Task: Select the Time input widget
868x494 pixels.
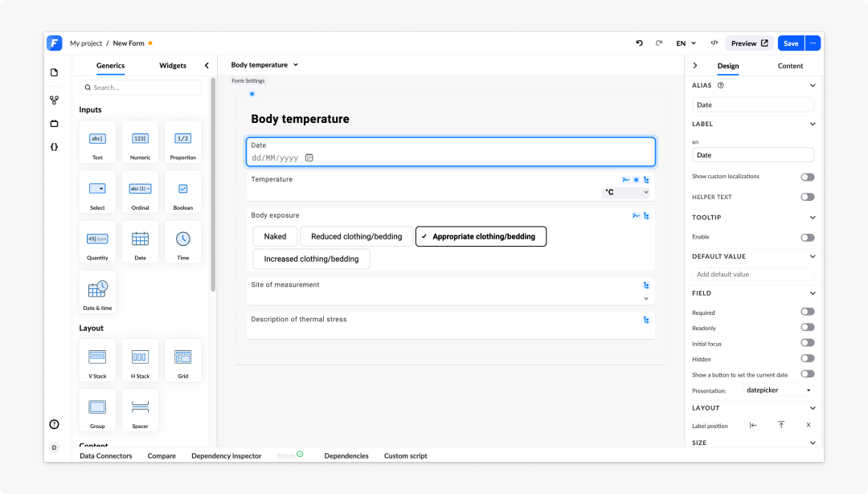Action: point(182,242)
